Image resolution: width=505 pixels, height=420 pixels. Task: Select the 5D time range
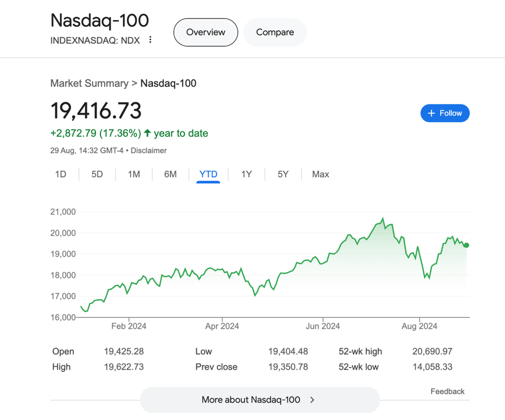click(97, 174)
